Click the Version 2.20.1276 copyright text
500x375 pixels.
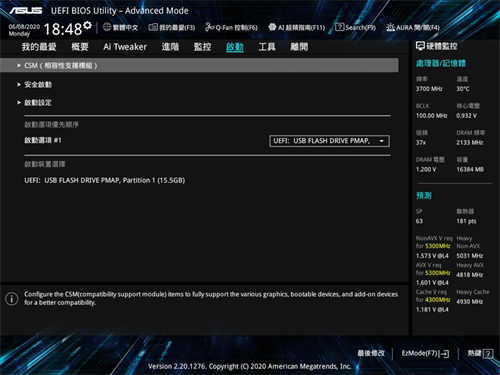tap(249, 366)
